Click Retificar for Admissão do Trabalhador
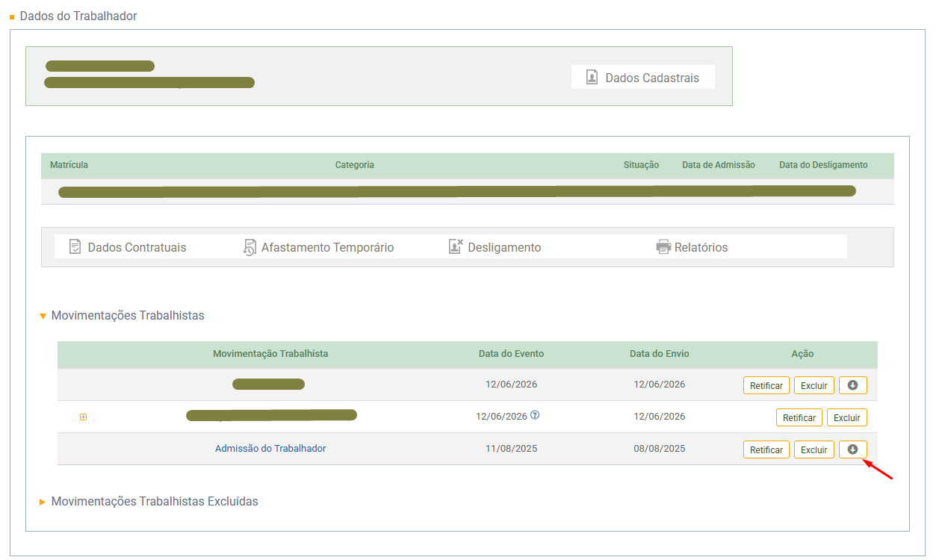The height and width of the screenshot is (560, 939). 766,449
